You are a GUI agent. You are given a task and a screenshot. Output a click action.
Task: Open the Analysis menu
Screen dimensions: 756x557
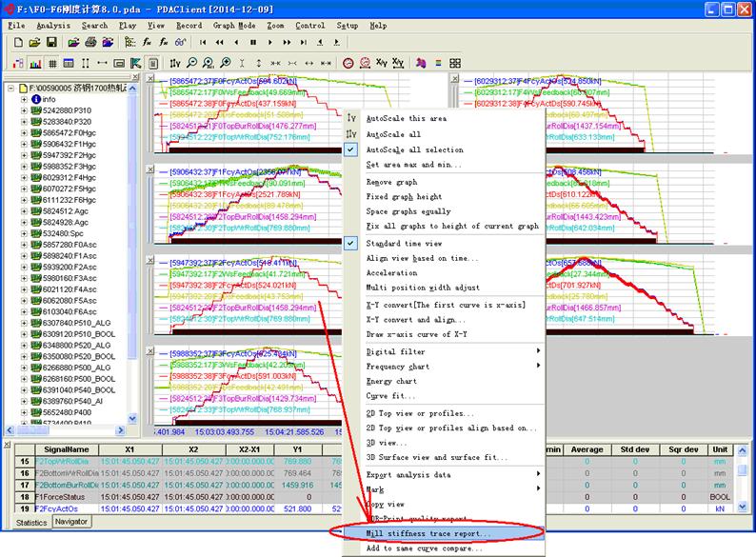[53, 26]
